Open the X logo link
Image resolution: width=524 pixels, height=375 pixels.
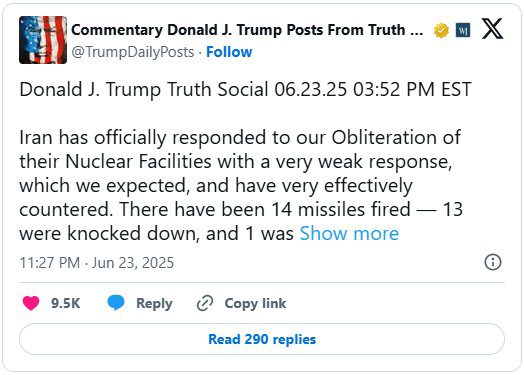click(x=492, y=29)
